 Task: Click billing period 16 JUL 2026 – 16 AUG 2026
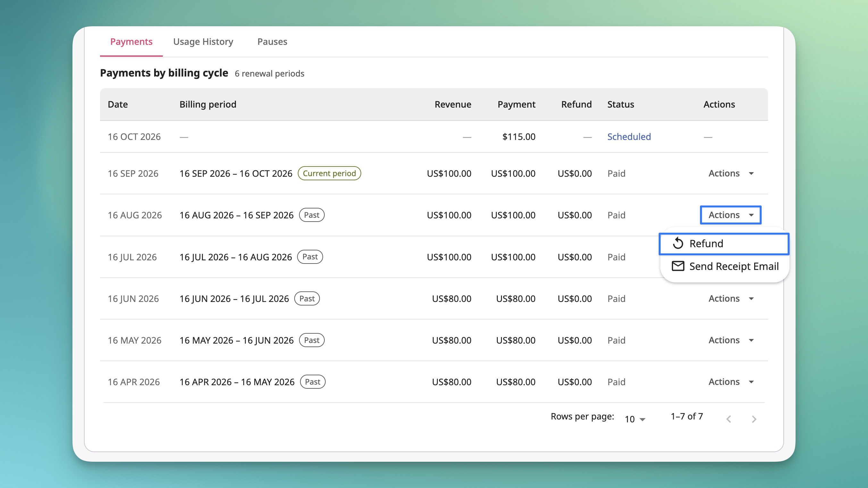(x=236, y=257)
